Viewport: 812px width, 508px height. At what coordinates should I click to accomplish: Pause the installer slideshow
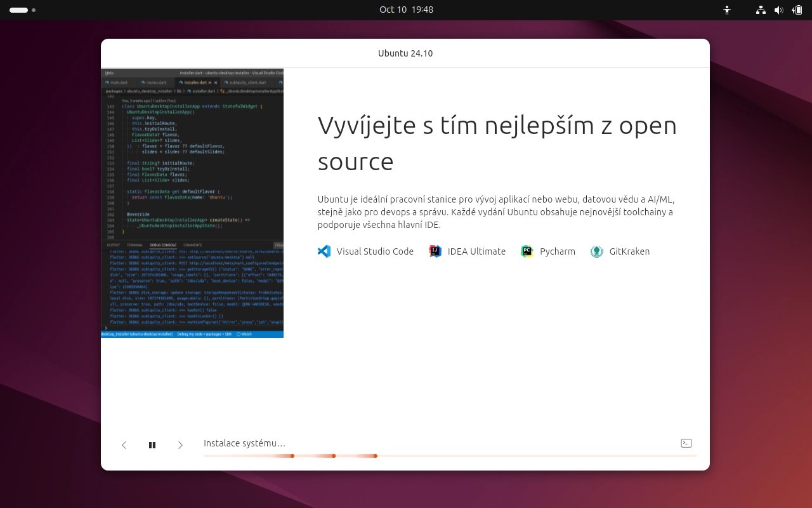[152, 445]
